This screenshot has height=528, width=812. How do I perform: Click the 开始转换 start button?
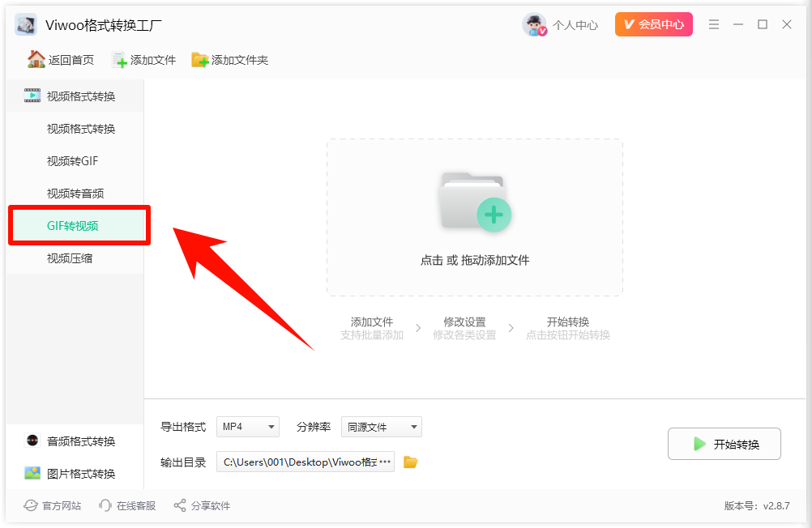click(724, 444)
